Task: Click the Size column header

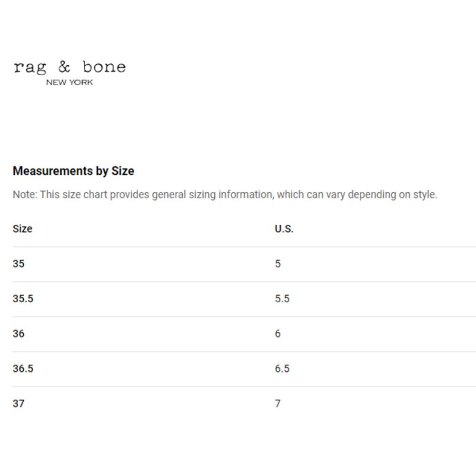Action: pyautogui.click(x=22, y=228)
